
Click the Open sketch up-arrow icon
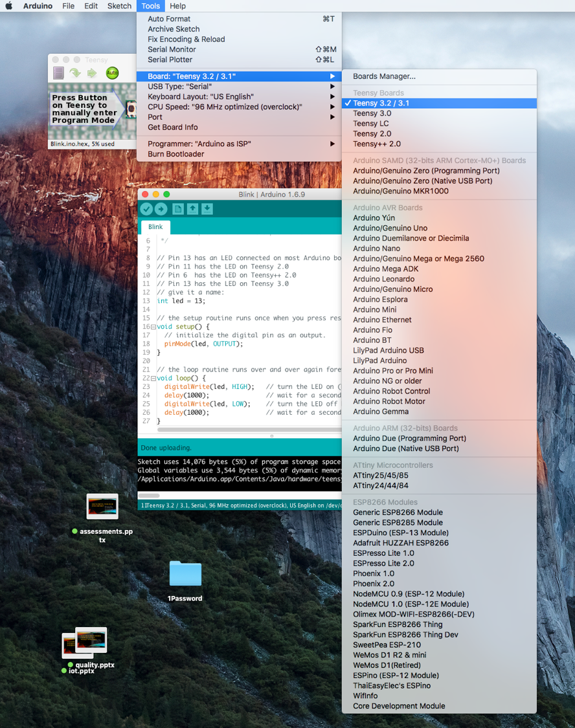193,209
